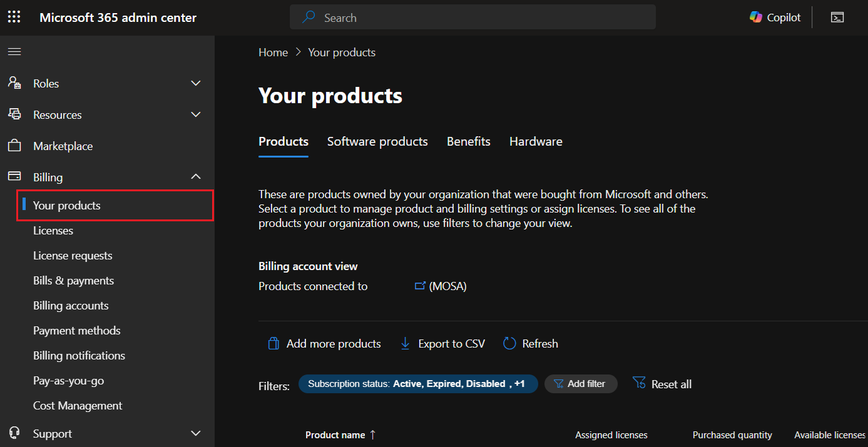Screen dimensions: 868x447
Task: Switch to the Products tab
Action: pos(283,141)
